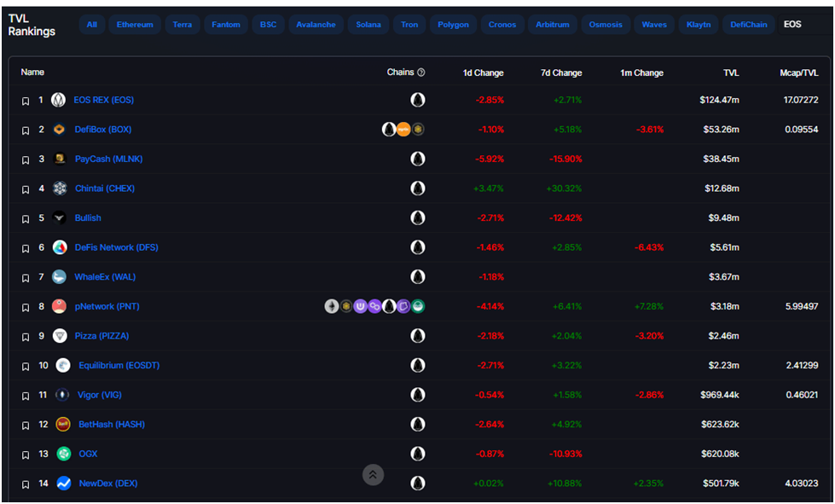Filter rankings by Solana
This screenshot has width=835, height=504.
tap(368, 25)
